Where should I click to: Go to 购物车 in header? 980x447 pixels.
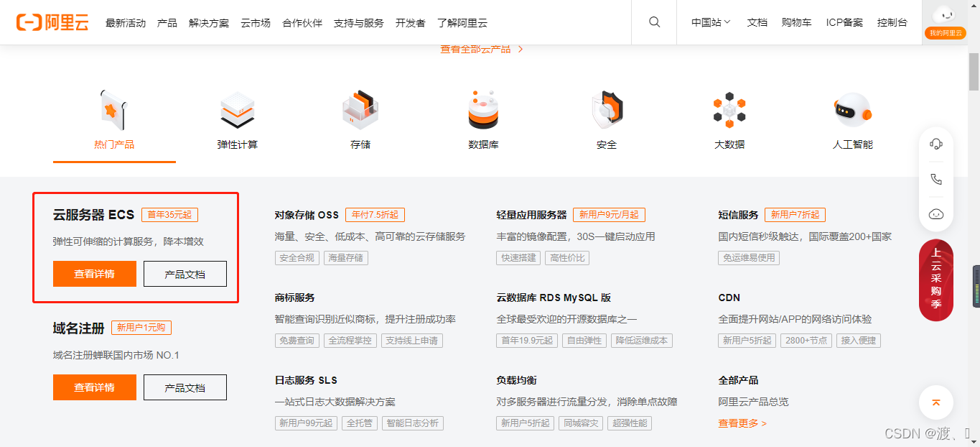point(797,22)
